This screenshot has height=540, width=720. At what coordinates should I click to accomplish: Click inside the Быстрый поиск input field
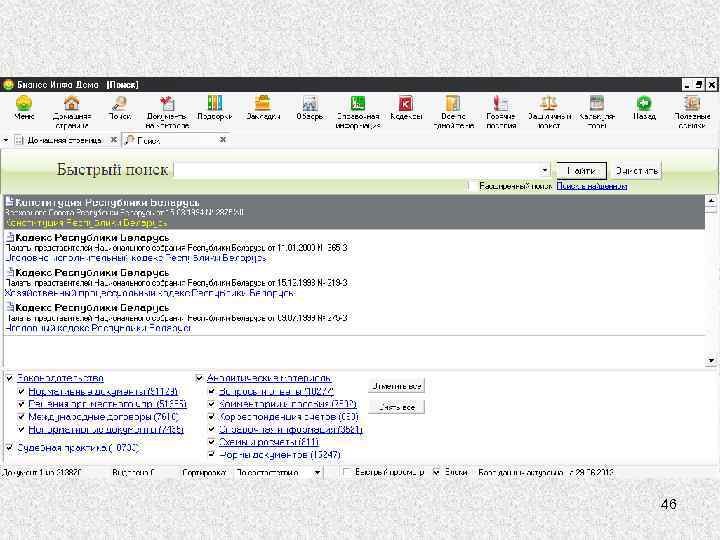[356, 170]
